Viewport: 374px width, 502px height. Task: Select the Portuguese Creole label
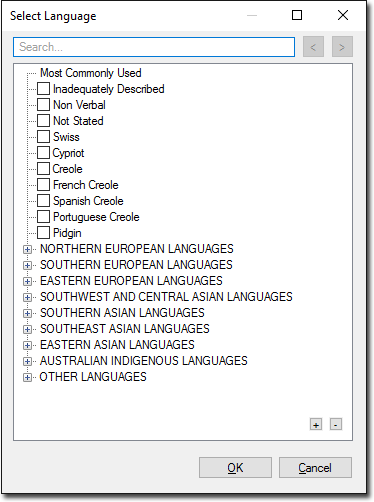pos(96,217)
